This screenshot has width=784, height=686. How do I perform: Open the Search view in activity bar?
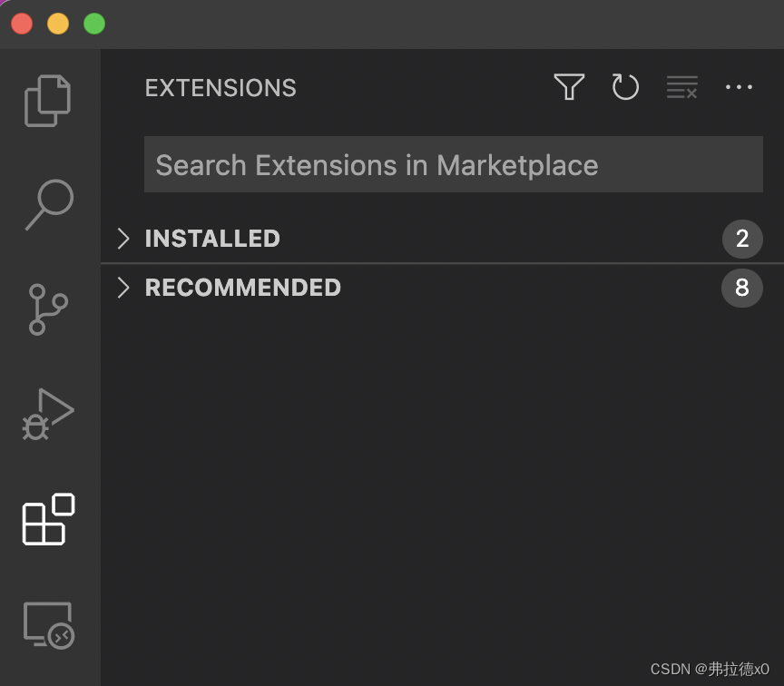pyautogui.click(x=50, y=204)
